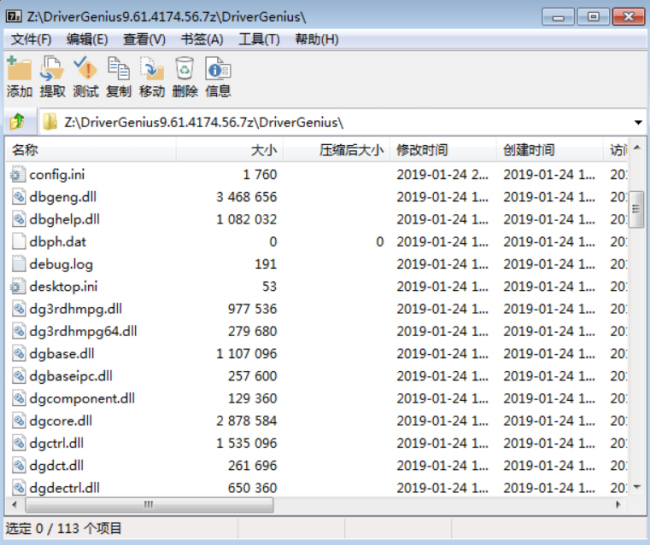Open the 编辑(E) menu
This screenshot has width=650, height=545.
[87, 39]
